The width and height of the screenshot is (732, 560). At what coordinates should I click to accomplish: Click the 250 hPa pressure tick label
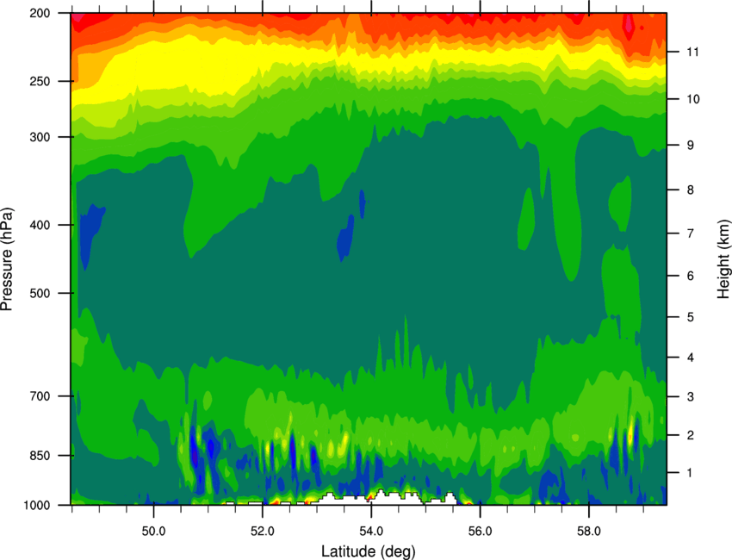(40, 81)
